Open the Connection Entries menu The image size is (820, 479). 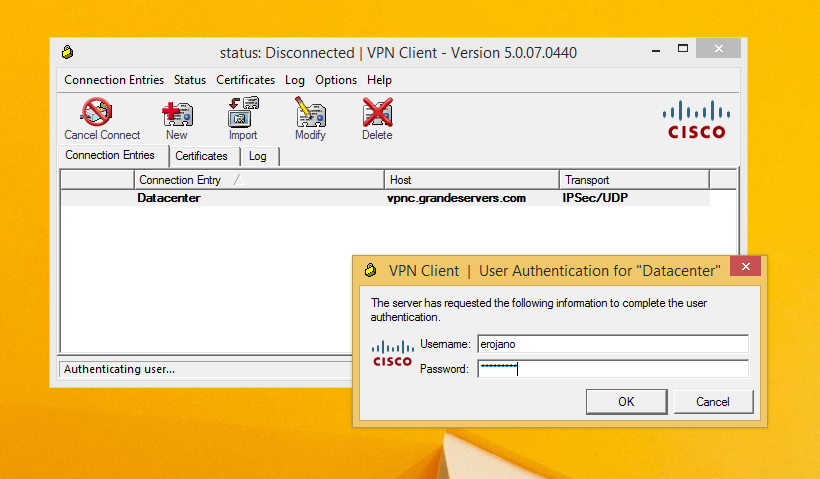(114, 80)
